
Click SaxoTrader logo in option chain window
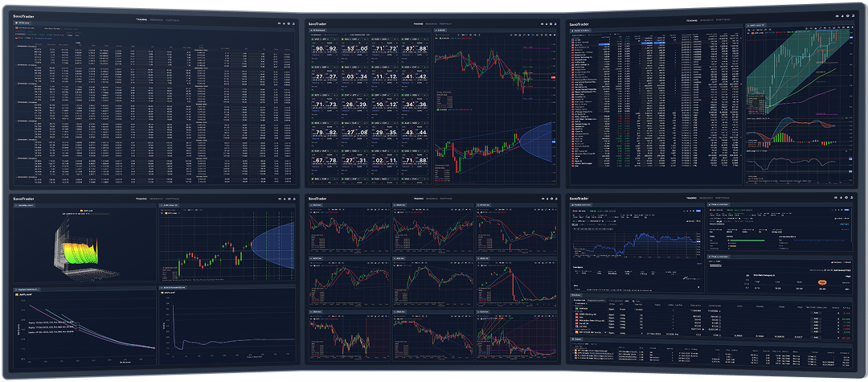(x=24, y=17)
